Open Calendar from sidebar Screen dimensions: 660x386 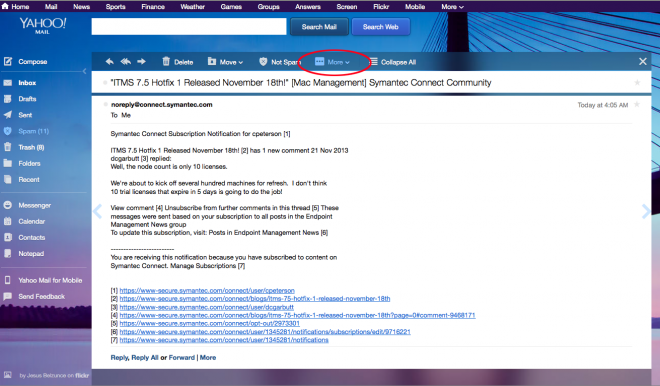(31, 221)
